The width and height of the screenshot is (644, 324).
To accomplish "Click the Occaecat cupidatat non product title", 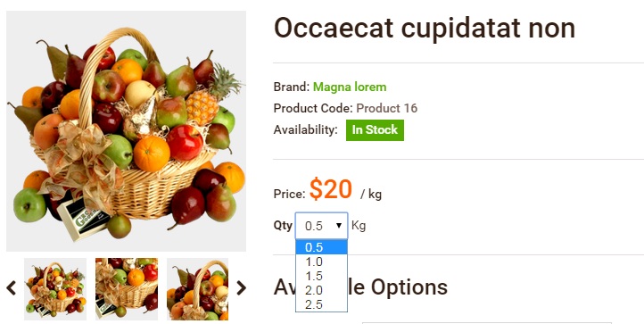I will click(x=425, y=29).
